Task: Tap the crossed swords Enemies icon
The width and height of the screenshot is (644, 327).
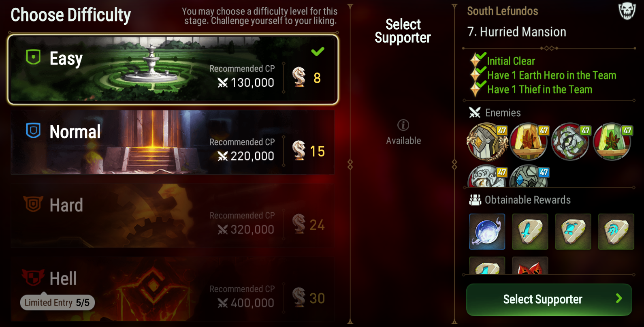Action: (475, 113)
